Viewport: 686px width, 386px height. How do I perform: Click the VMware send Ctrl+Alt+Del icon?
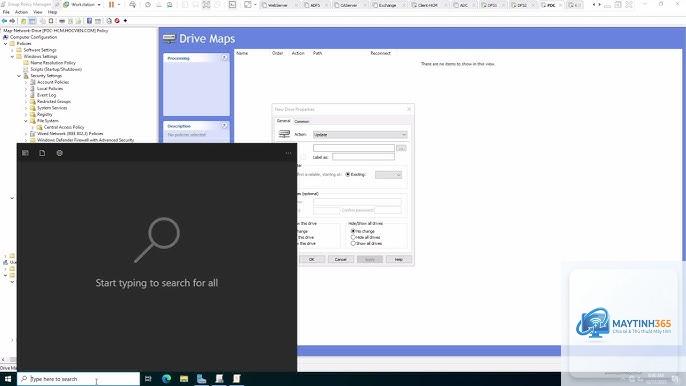coord(133,5)
